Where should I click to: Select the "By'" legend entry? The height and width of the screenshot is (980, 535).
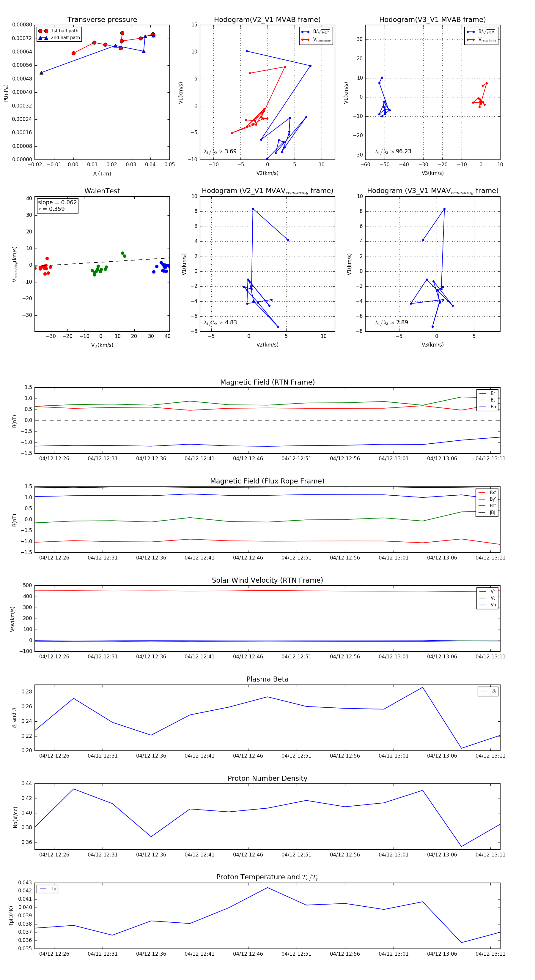click(x=487, y=499)
